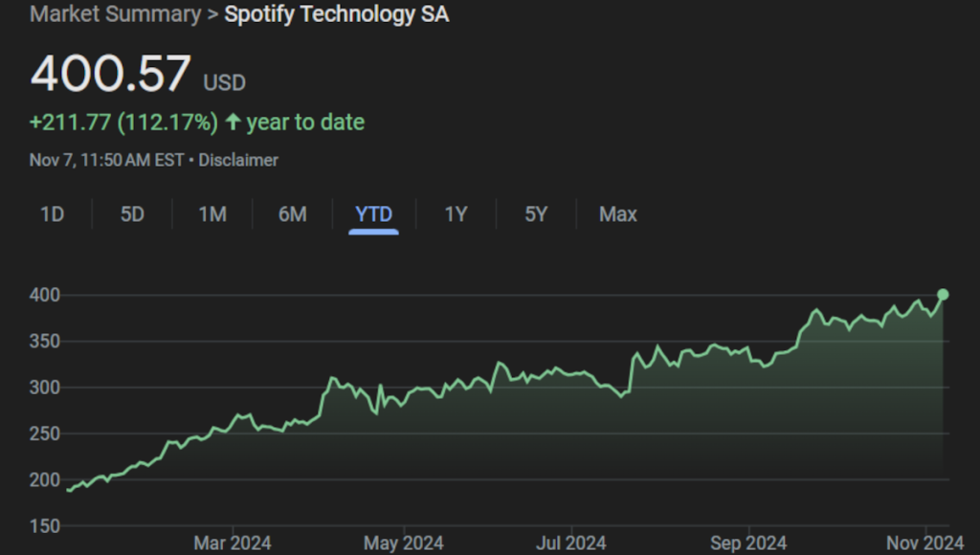View the 1Y range tab

[x=456, y=214]
